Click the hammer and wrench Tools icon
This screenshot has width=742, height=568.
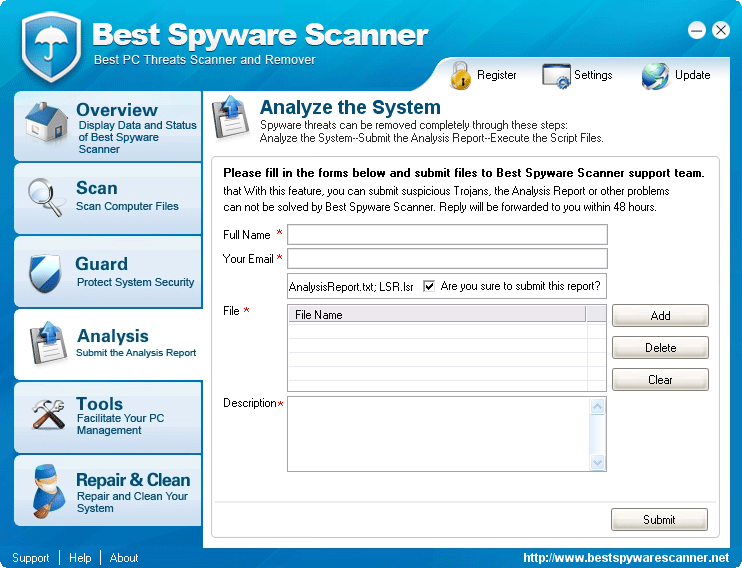48,414
